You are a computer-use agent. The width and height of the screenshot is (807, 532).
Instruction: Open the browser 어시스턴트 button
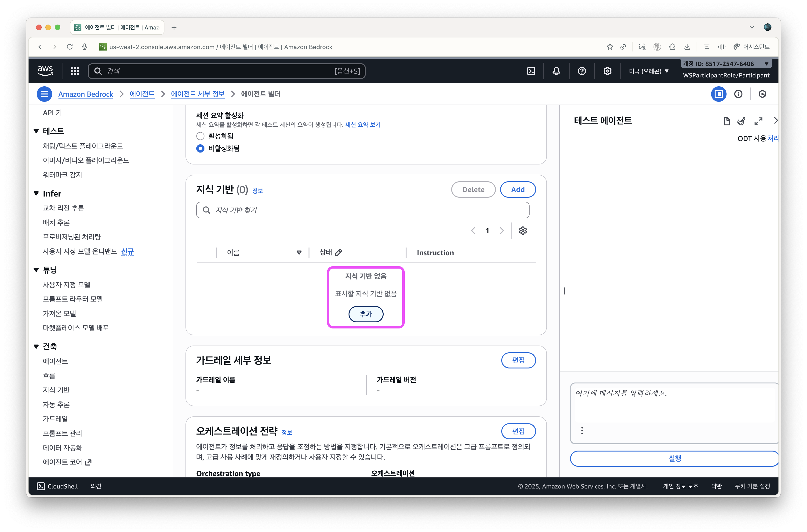(x=751, y=47)
